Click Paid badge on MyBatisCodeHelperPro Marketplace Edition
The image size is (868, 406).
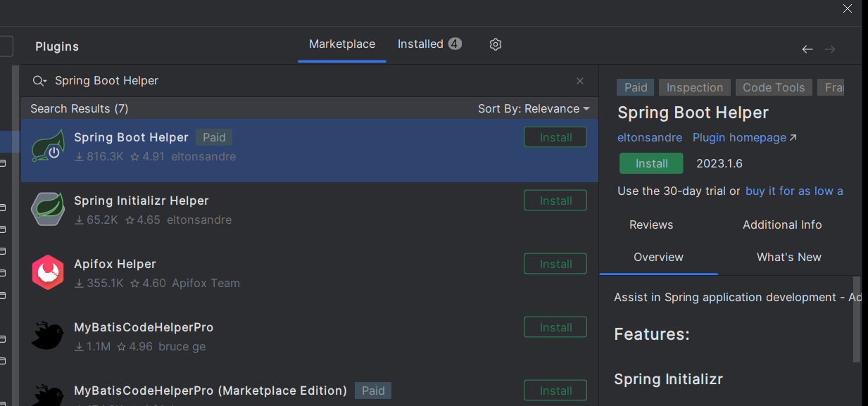(x=373, y=391)
